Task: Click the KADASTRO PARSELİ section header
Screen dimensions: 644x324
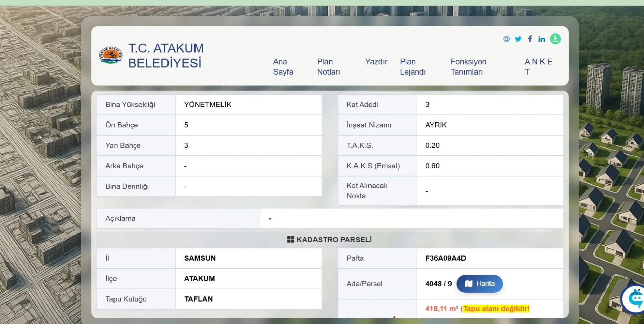Action: (329, 240)
